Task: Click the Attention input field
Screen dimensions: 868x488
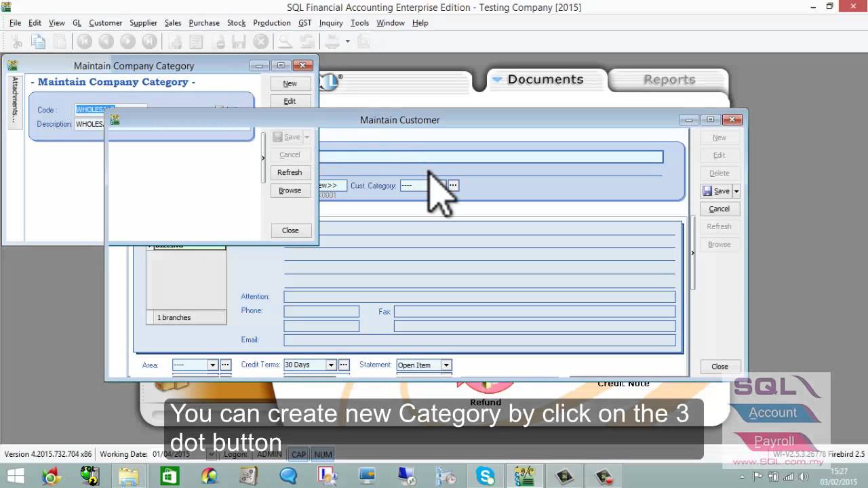Action: [x=479, y=297]
